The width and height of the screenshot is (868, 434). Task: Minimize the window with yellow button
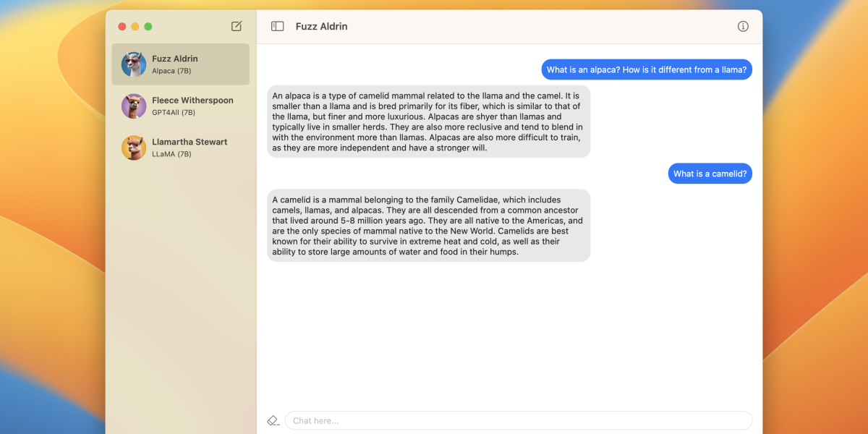(x=135, y=27)
